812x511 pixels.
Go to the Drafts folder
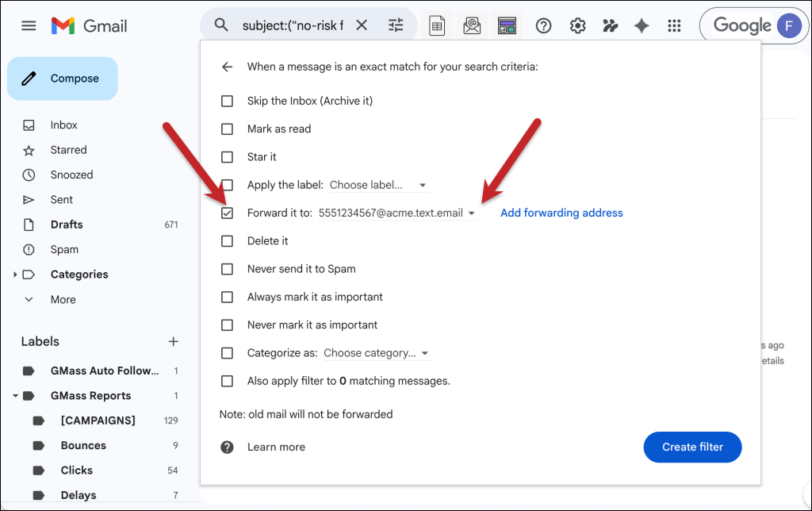coord(67,225)
